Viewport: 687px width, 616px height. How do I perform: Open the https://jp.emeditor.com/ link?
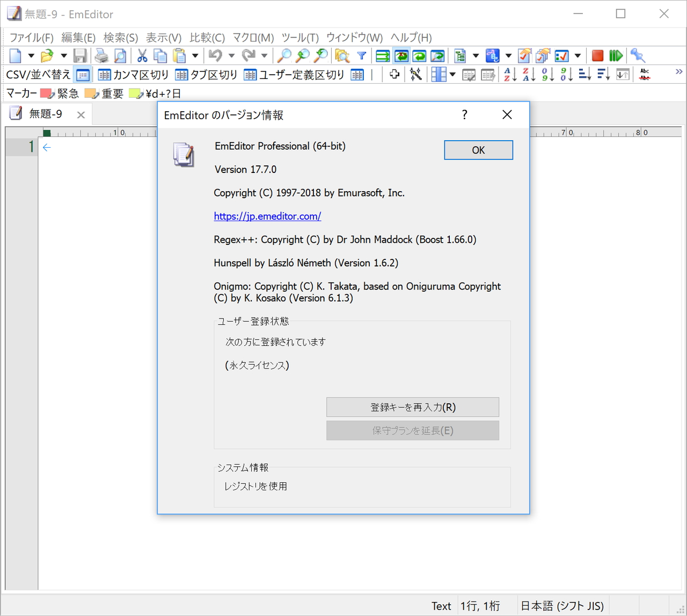pos(267,216)
